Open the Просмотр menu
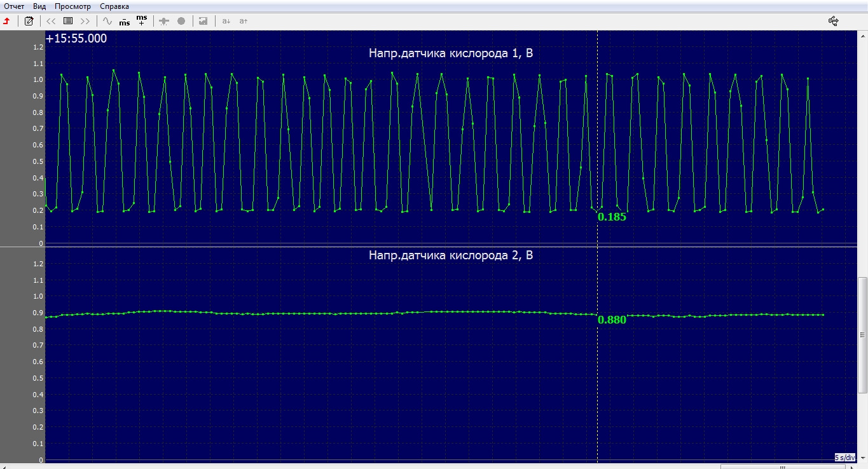The height and width of the screenshot is (469, 868). coord(73,6)
